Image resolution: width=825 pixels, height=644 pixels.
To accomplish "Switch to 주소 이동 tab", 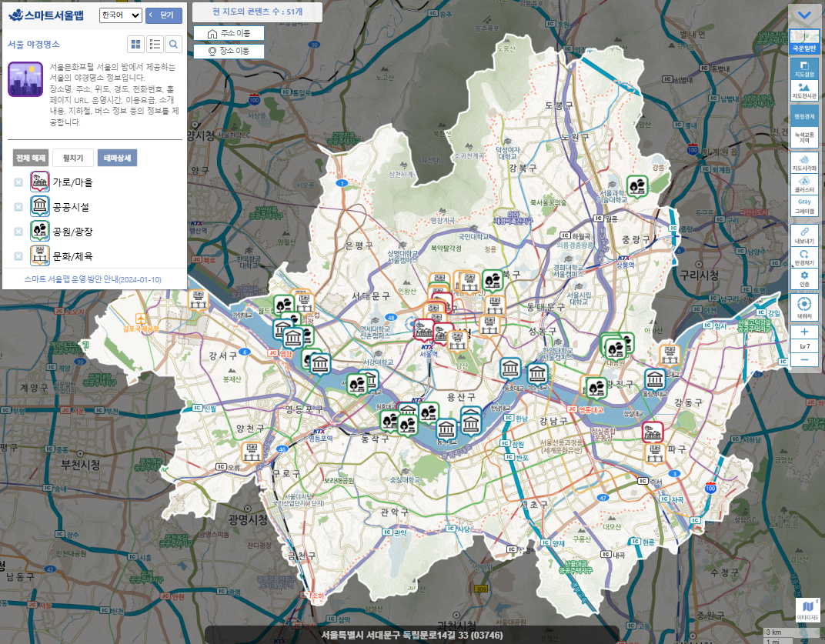I will [x=229, y=34].
